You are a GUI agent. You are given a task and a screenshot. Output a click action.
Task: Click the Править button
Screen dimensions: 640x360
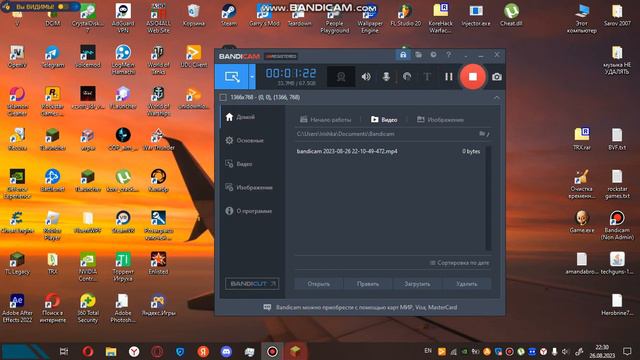coord(368,284)
